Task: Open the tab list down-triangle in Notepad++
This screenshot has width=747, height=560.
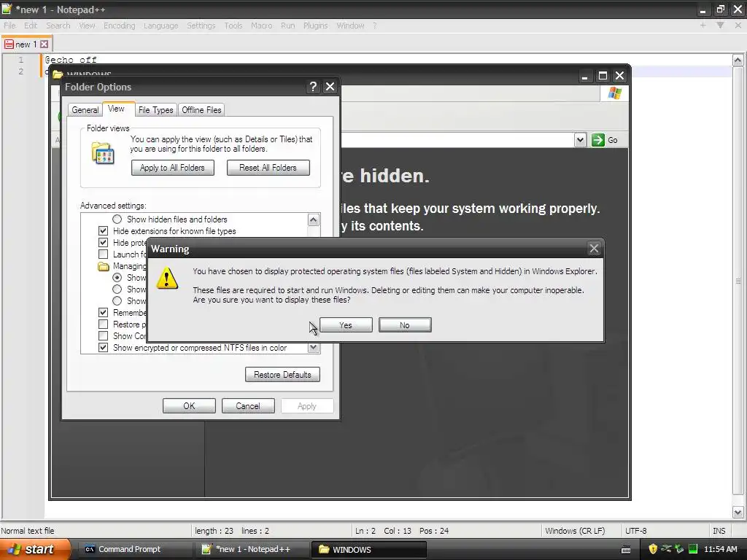Action: [x=720, y=26]
